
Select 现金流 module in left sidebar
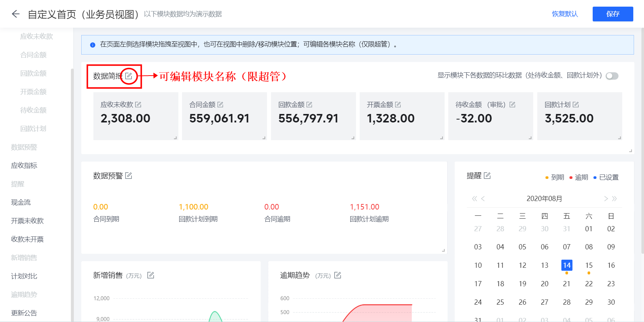[21, 202]
